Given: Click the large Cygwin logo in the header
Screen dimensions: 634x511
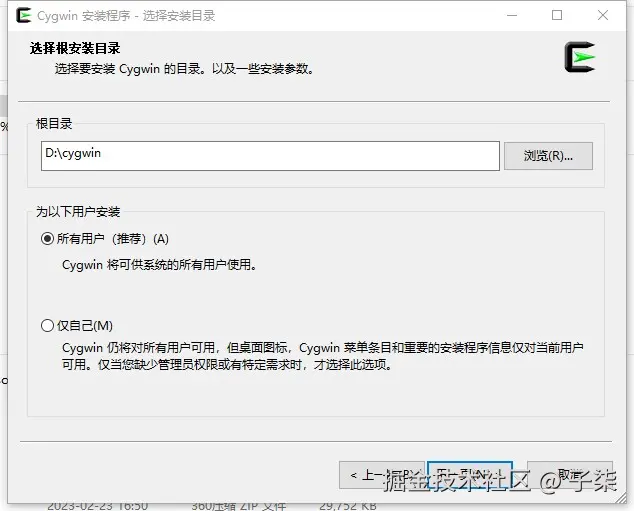Looking at the screenshot, I should 579,57.
